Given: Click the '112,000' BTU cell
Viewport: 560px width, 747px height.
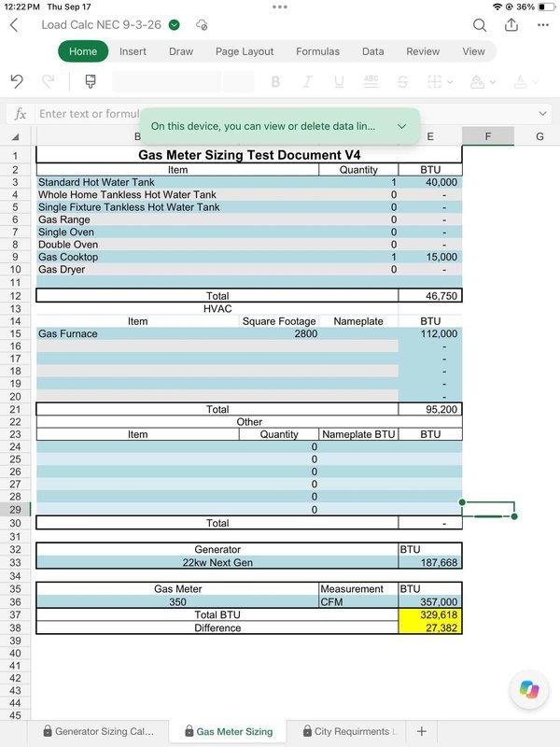Looking at the screenshot, I should tap(430, 333).
